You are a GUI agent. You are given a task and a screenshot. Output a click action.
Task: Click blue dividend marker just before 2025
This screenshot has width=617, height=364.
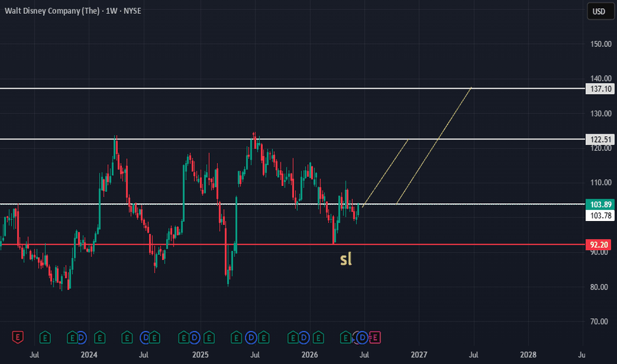(195, 338)
